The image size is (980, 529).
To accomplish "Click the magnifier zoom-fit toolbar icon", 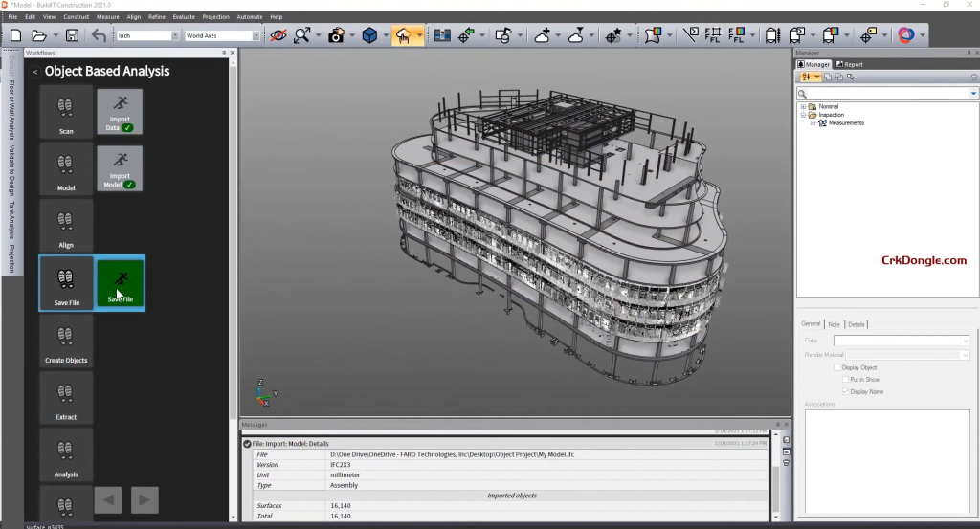I will (303, 35).
